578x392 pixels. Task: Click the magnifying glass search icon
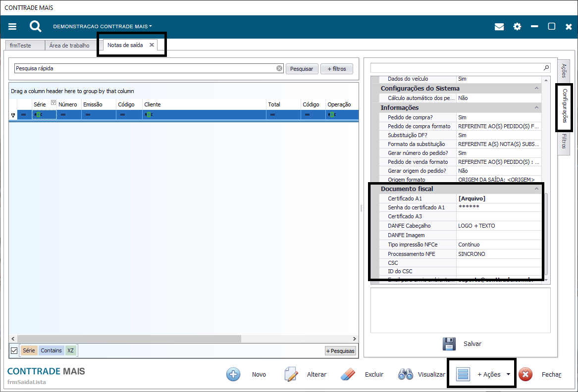coord(35,26)
